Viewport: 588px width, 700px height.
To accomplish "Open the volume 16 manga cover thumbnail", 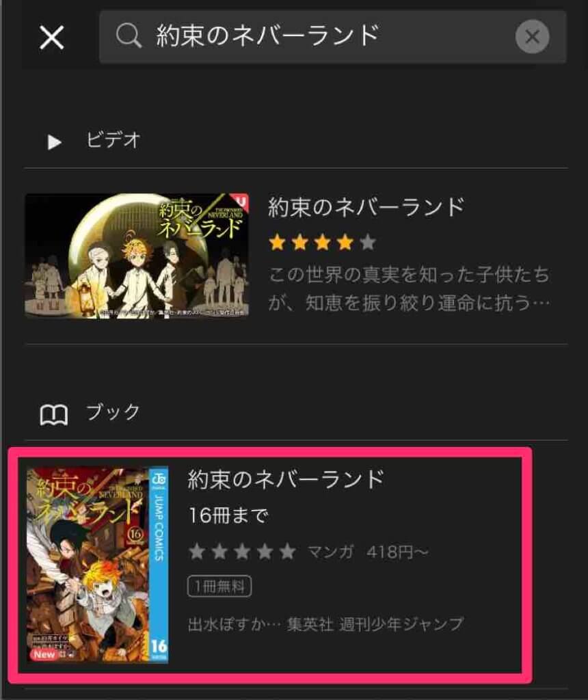I will point(97,565).
